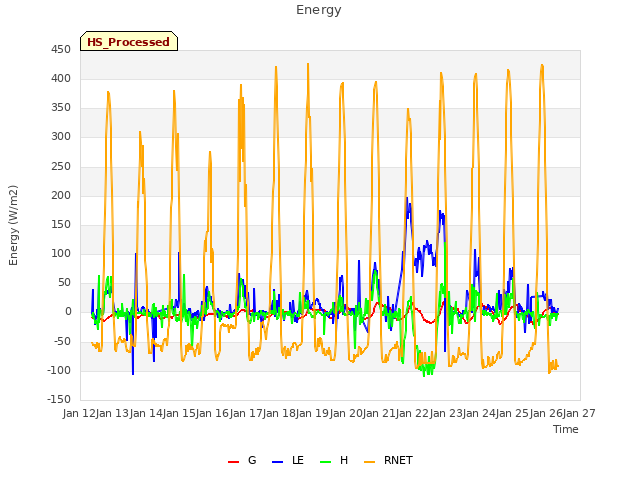Click the -150 y-axis tick label
This screenshot has width=640, height=480.
pyautogui.click(x=59, y=399)
